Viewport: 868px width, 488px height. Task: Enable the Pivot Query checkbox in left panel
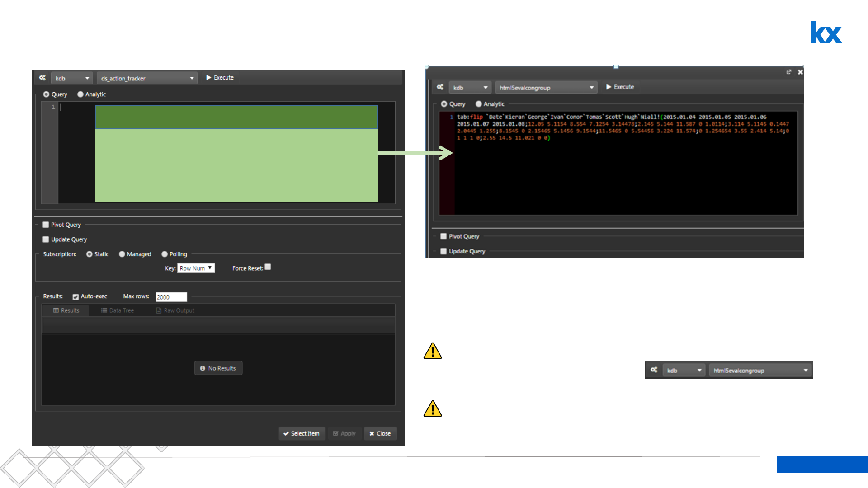(x=46, y=225)
